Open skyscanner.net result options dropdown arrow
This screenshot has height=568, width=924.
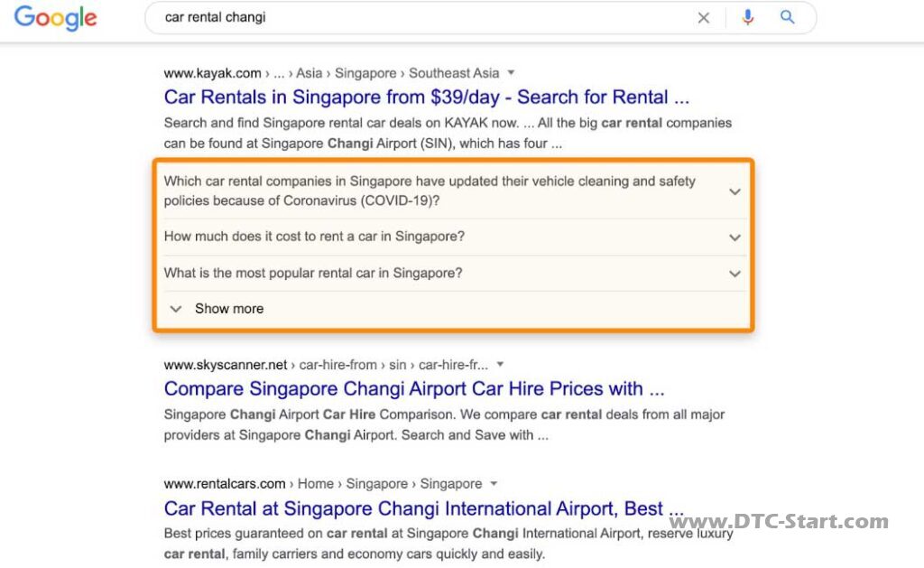coord(500,364)
